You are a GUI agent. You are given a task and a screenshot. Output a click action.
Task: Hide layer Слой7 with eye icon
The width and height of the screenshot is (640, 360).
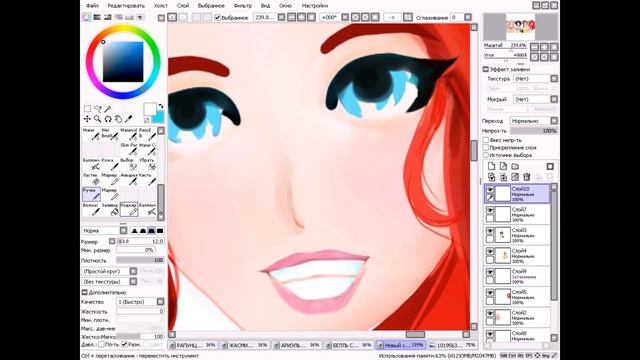[490, 210]
